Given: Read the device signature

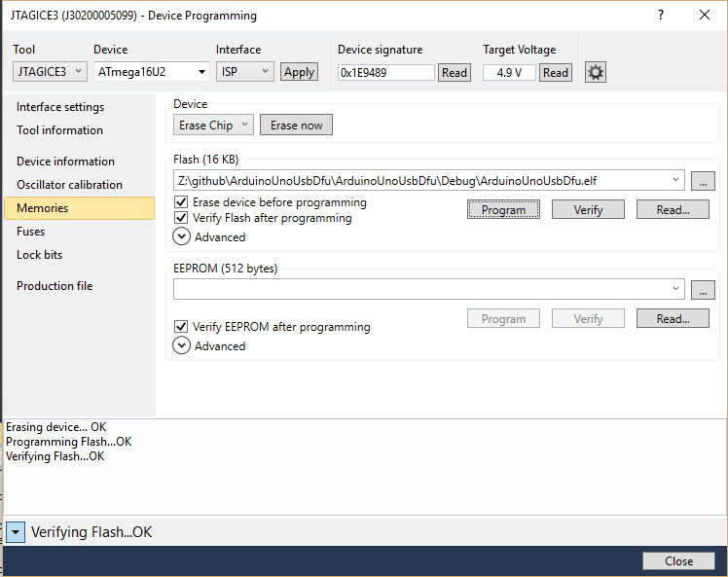Looking at the screenshot, I should pyautogui.click(x=455, y=73).
